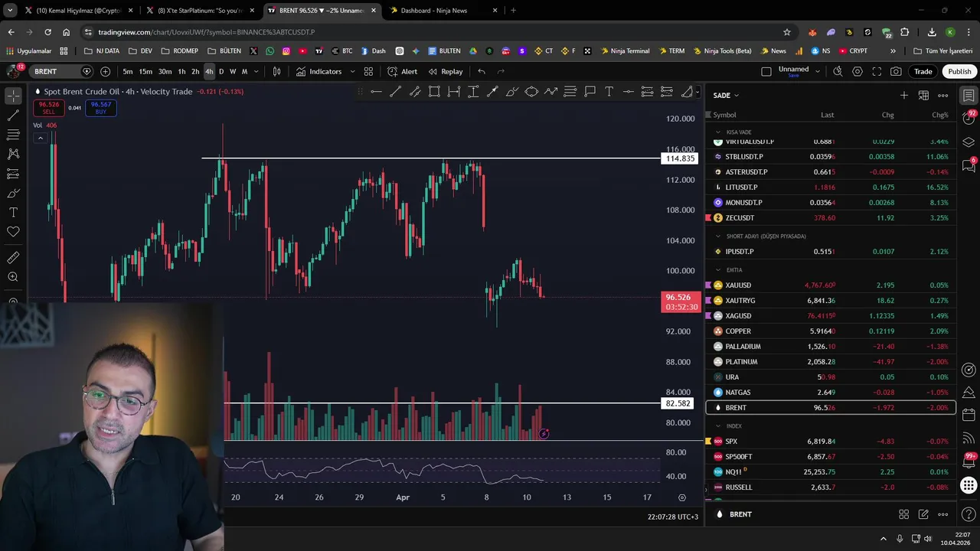Open watchlist more options menu
This screenshot has width=980, height=551.
942,96
